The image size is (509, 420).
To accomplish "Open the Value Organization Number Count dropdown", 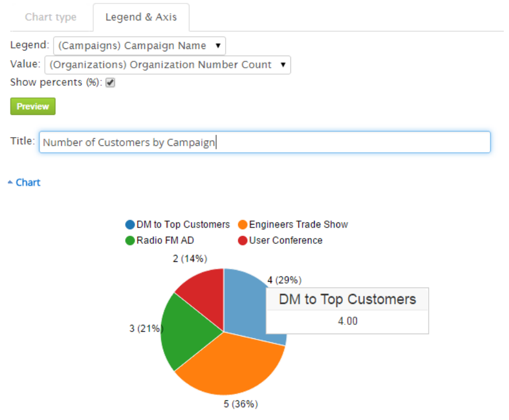I will pyautogui.click(x=167, y=65).
